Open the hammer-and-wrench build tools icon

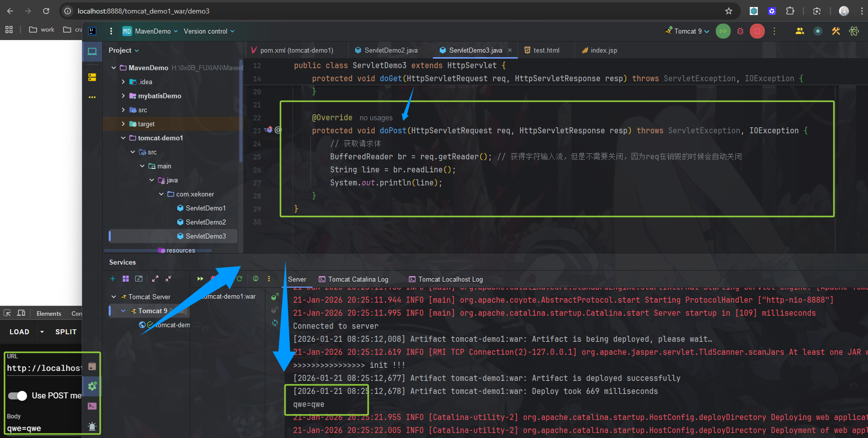point(836,31)
